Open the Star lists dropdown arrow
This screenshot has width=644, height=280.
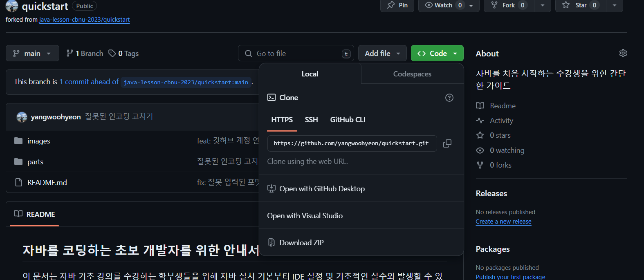pyautogui.click(x=614, y=5)
